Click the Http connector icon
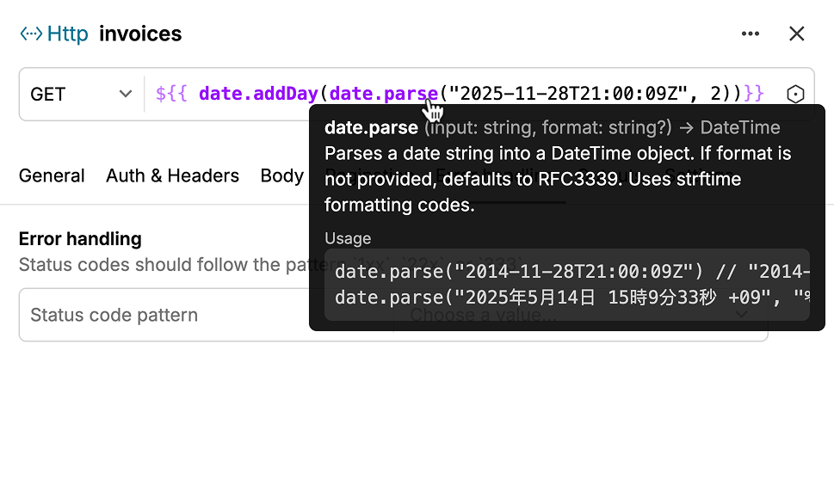The height and width of the screenshot is (504, 834). 31,34
